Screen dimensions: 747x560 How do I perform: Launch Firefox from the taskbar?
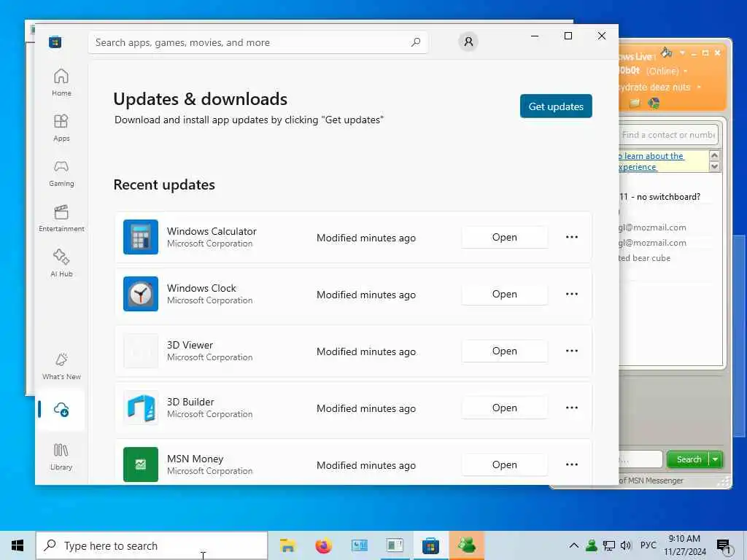tap(323, 545)
